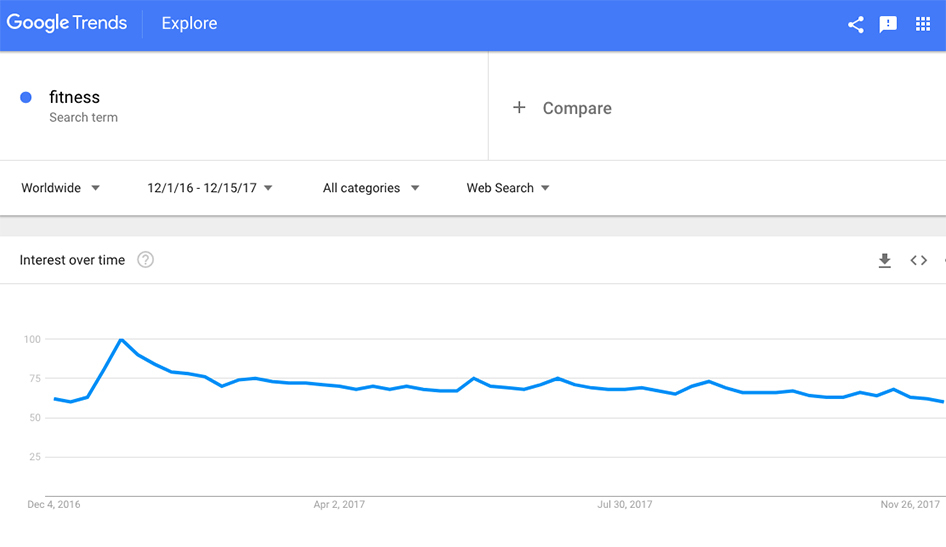This screenshot has height=547, width=946.
Task: Open help icon beside Interest over time
Action: click(146, 260)
